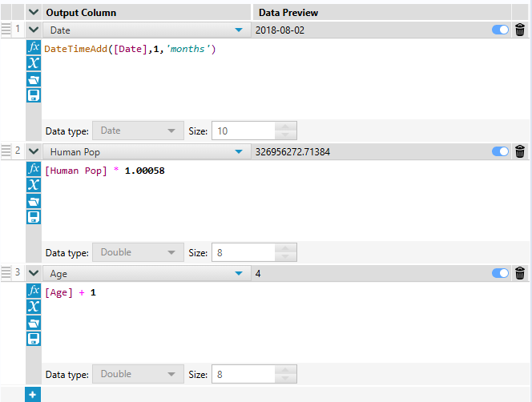Open functions (fx) list for Date expression

[x=34, y=47]
